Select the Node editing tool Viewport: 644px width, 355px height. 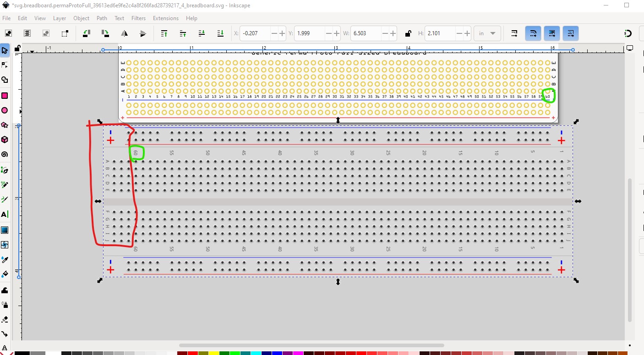pyautogui.click(x=5, y=65)
